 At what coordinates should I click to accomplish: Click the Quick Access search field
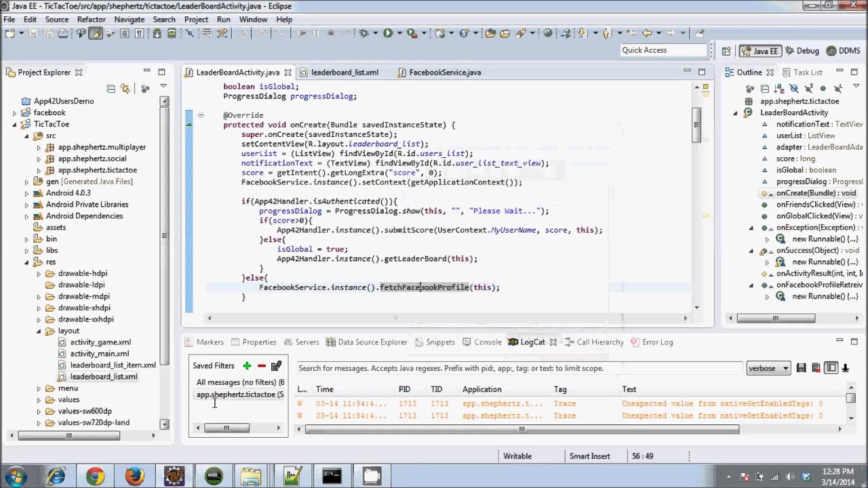coord(664,50)
